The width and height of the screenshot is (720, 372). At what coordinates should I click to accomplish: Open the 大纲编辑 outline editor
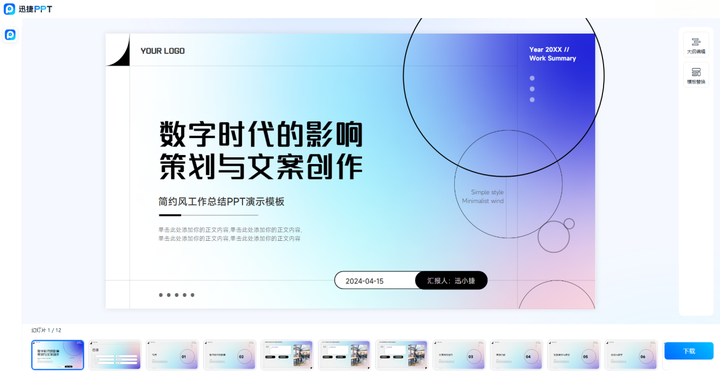(696, 45)
